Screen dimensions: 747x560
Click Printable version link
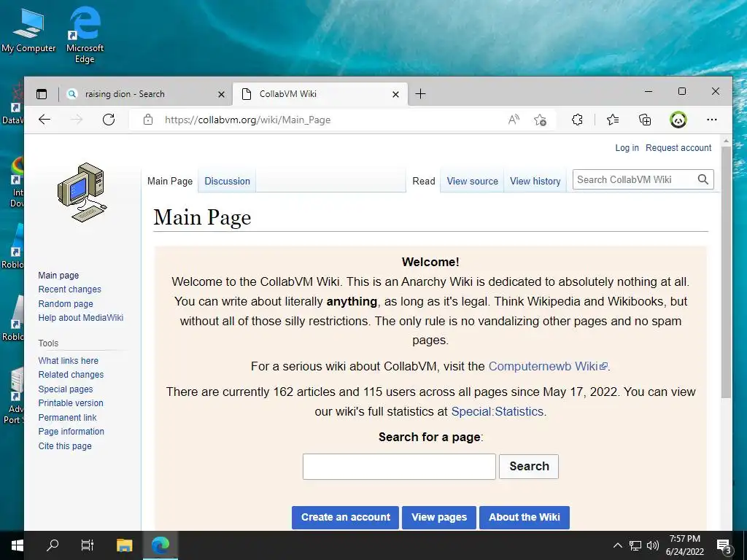[71, 402]
